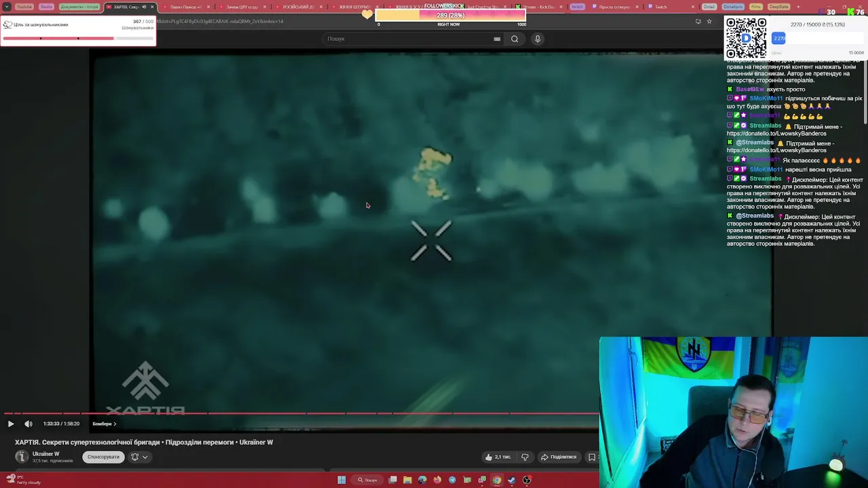
Task: Mute the video volume speaker icon
Action: point(28,424)
